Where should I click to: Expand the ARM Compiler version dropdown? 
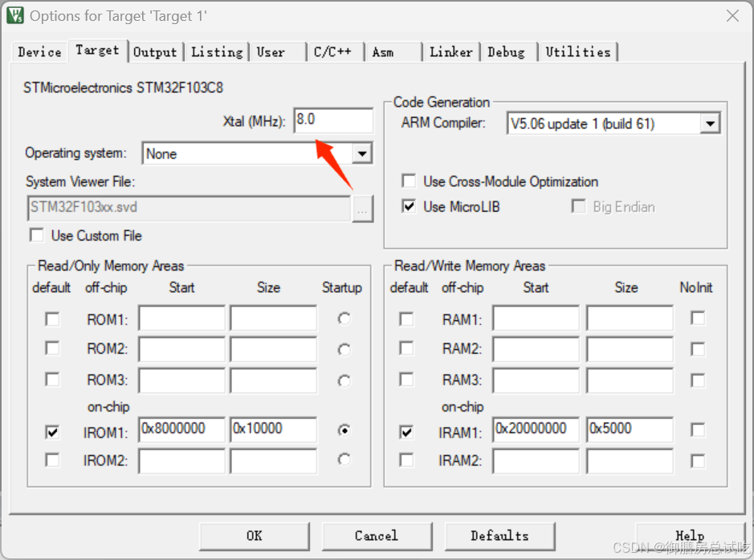click(x=710, y=124)
